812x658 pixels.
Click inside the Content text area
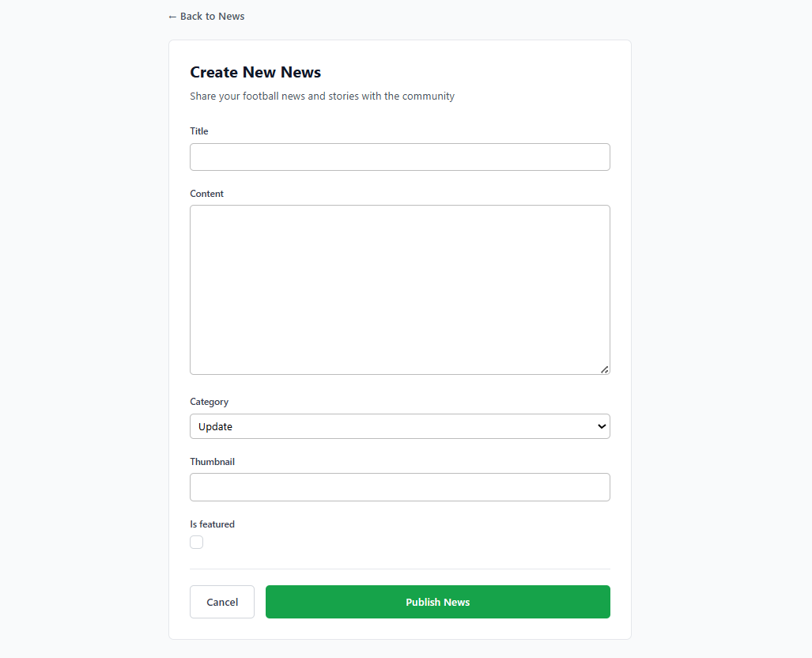tap(399, 289)
